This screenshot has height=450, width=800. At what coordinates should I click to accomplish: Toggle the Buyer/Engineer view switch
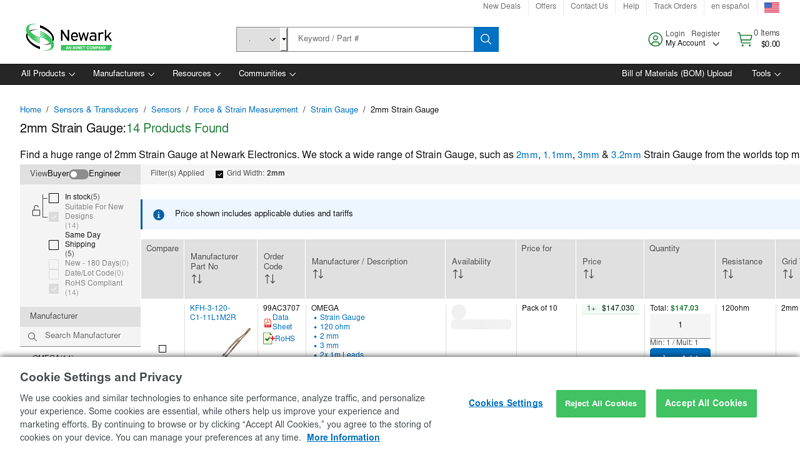pos(78,174)
